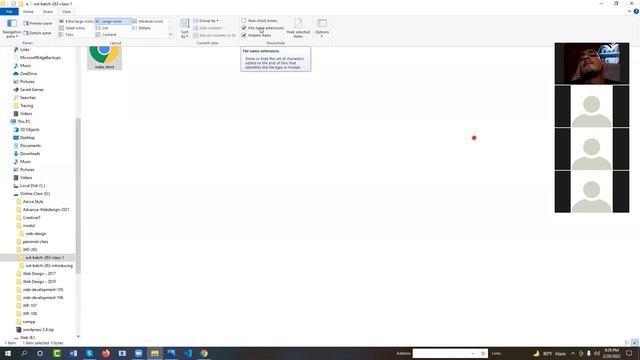640x360 pixels.
Task: Open the taskbar clock and date
Action: click(611, 353)
